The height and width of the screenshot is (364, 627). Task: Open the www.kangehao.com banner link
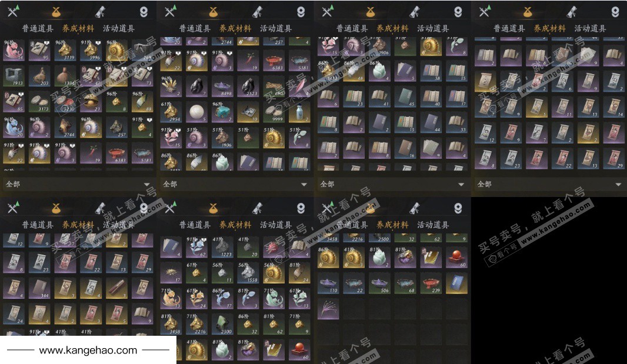click(88, 350)
